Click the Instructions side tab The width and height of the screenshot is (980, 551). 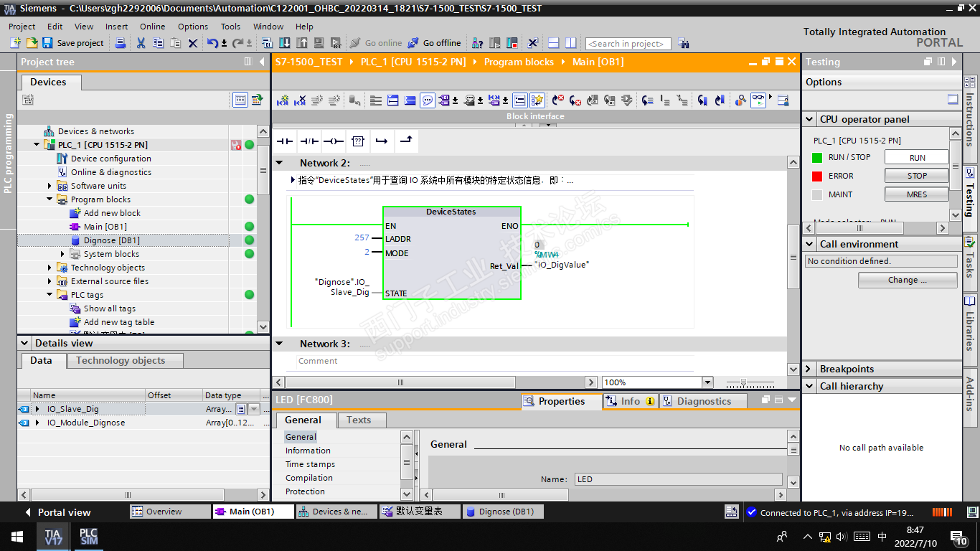[970, 118]
